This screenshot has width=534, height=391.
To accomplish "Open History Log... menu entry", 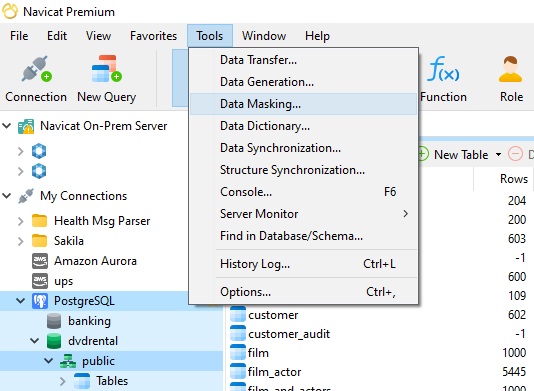I will pos(303,264).
